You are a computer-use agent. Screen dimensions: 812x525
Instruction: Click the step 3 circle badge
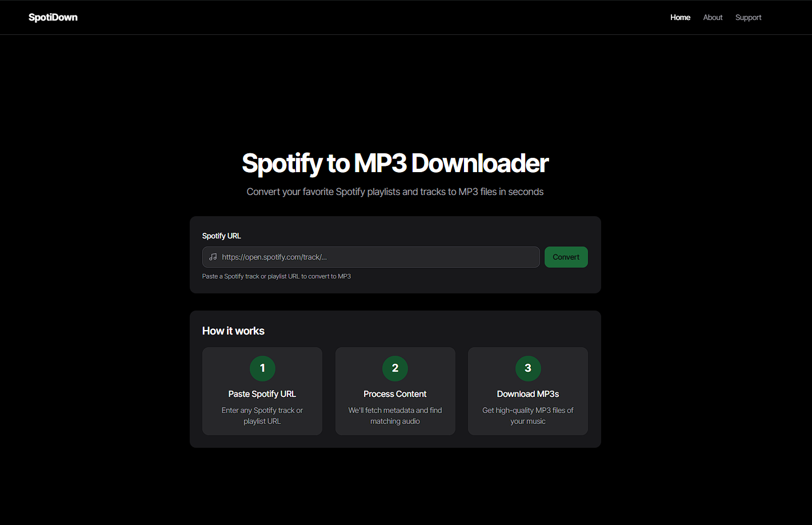coord(528,368)
